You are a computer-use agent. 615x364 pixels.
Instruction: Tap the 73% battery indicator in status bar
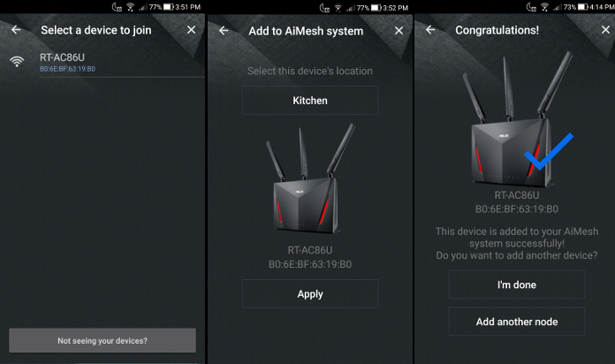(x=569, y=7)
